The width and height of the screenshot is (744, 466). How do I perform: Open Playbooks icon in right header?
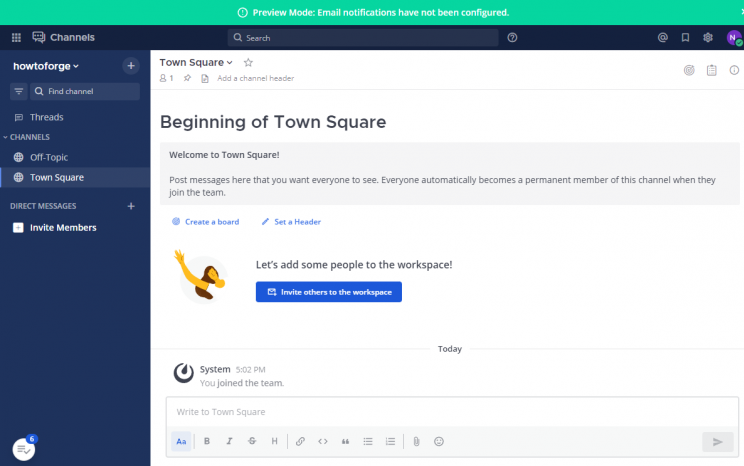tap(689, 70)
